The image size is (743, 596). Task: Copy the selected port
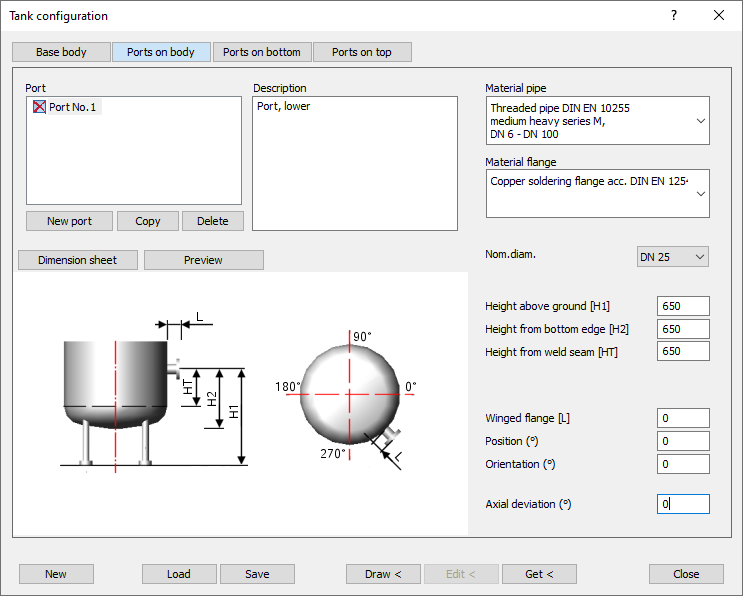[148, 221]
